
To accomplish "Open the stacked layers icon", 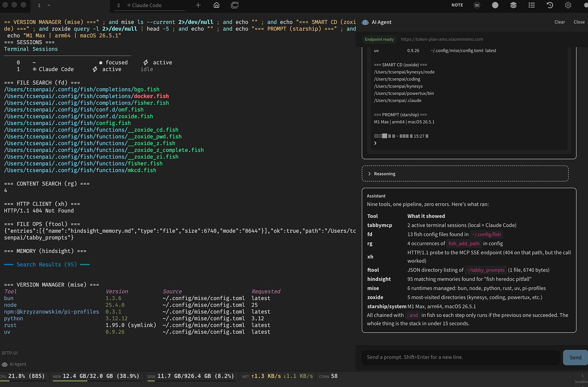I will click(513, 5).
